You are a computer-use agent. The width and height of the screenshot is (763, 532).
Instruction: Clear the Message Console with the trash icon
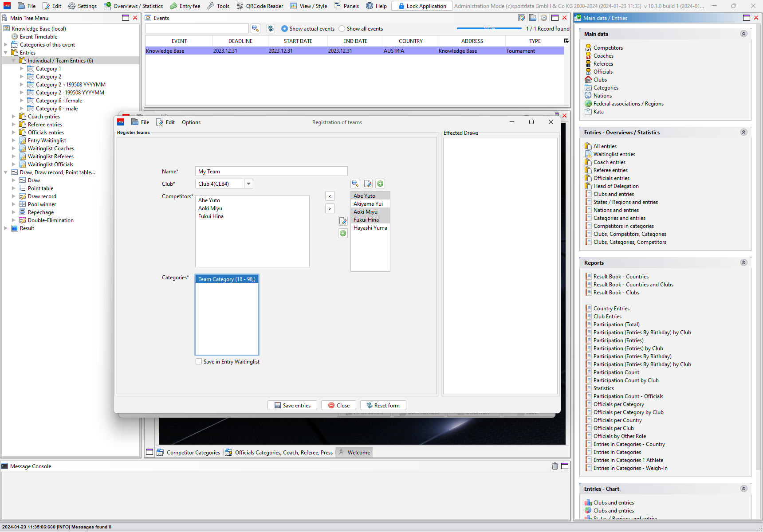[555, 466]
